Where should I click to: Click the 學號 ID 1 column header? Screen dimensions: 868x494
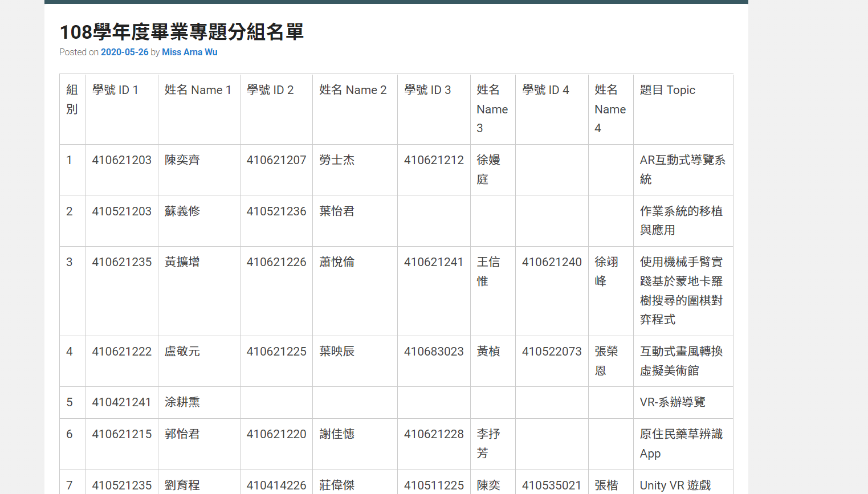pyautogui.click(x=115, y=90)
